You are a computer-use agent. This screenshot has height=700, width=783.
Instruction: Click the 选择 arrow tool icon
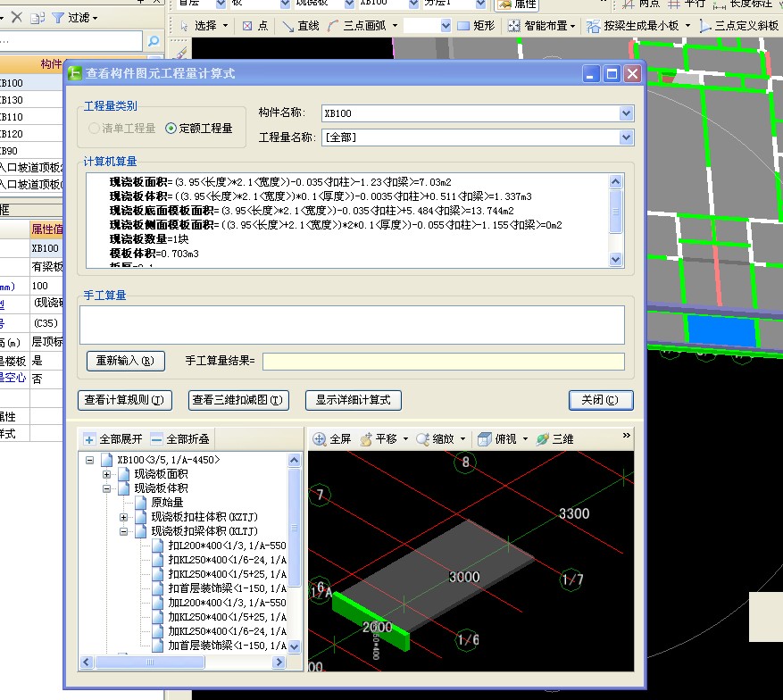[184, 26]
